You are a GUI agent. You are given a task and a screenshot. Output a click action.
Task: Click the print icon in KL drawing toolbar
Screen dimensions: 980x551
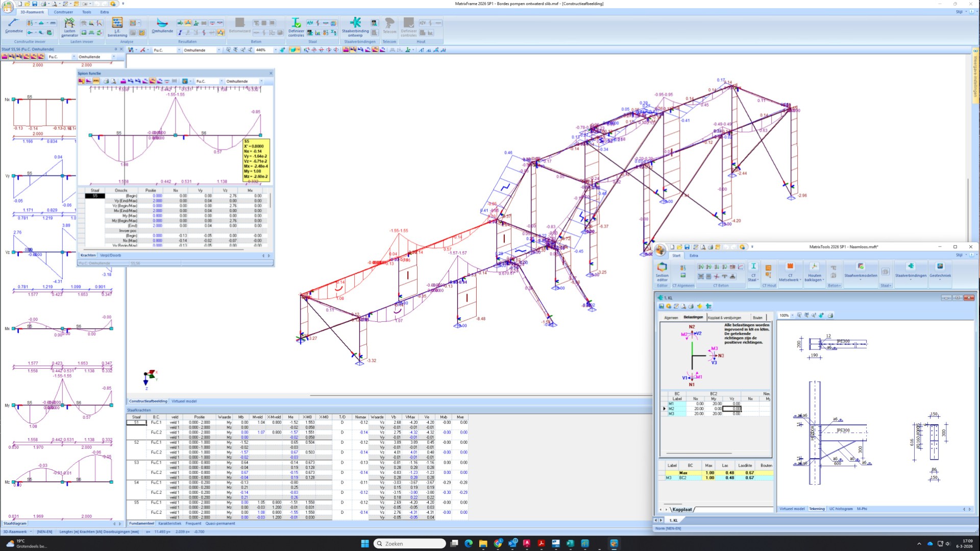[830, 316]
